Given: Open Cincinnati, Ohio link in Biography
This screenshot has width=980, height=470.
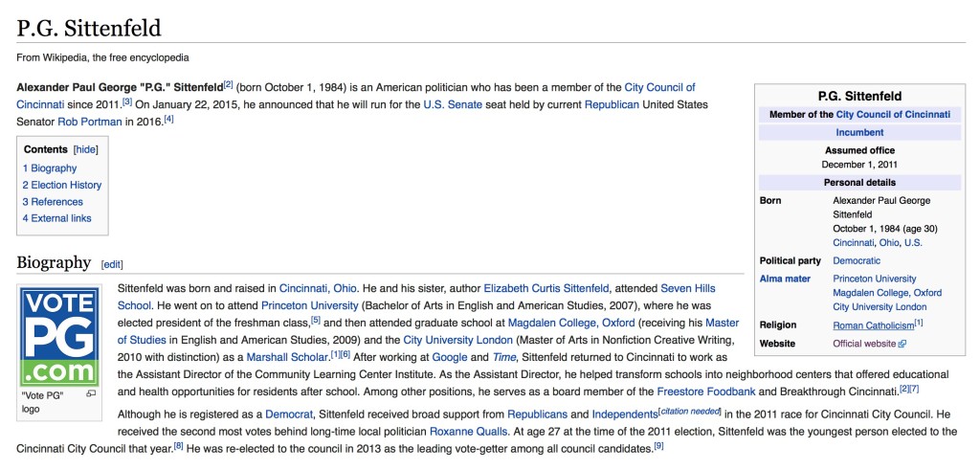Looking at the screenshot, I should pyautogui.click(x=318, y=289).
